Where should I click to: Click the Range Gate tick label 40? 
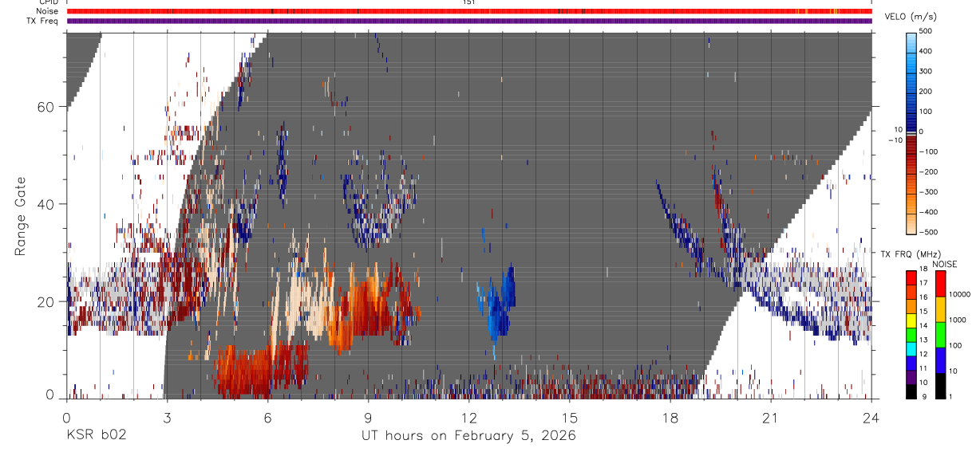coord(45,204)
